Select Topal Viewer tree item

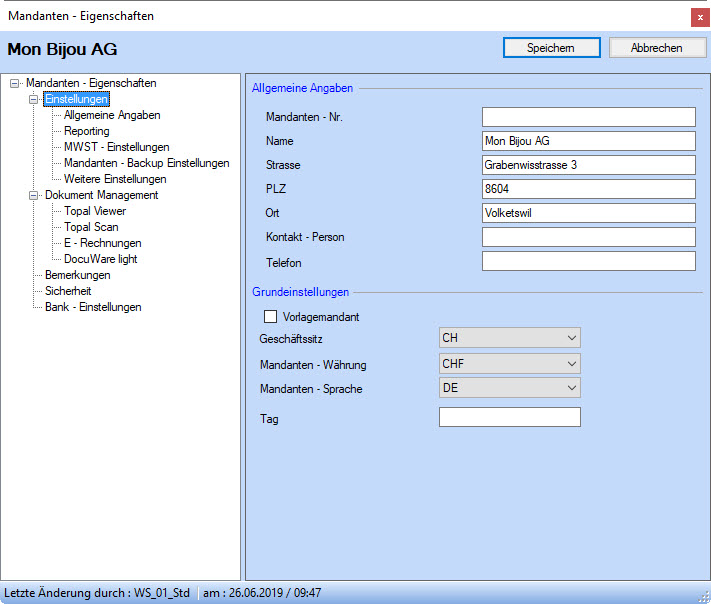click(95, 211)
